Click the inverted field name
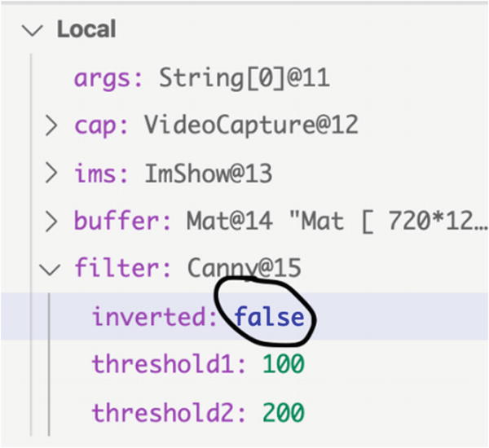The image size is (489, 448). coord(150,317)
